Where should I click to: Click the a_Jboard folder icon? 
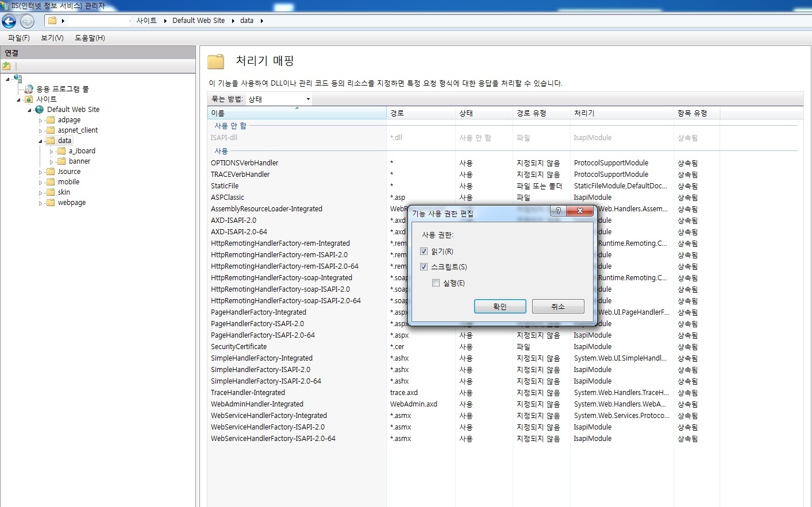pyautogui.click(x=61, y=151)
